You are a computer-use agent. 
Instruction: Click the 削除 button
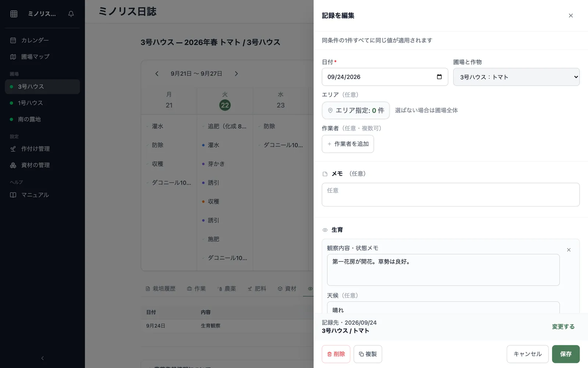coord(336,354)
